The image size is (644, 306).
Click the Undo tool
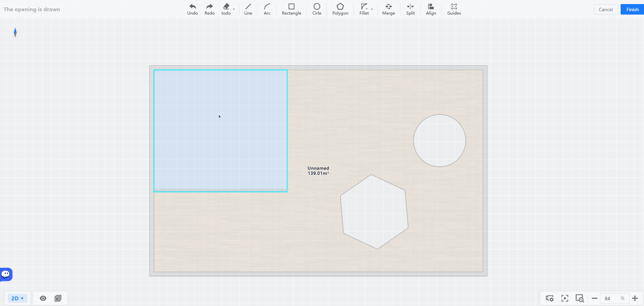pos(192,9)
